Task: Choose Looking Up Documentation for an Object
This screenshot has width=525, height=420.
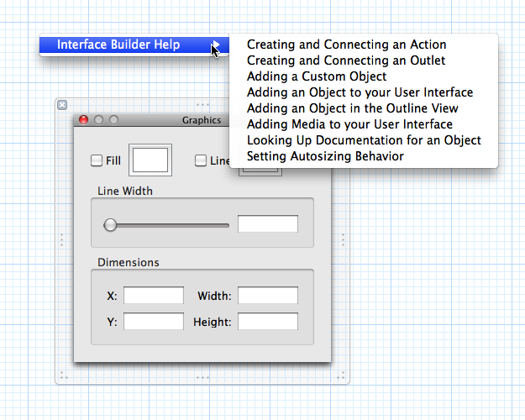Action: tap(364, 140)
